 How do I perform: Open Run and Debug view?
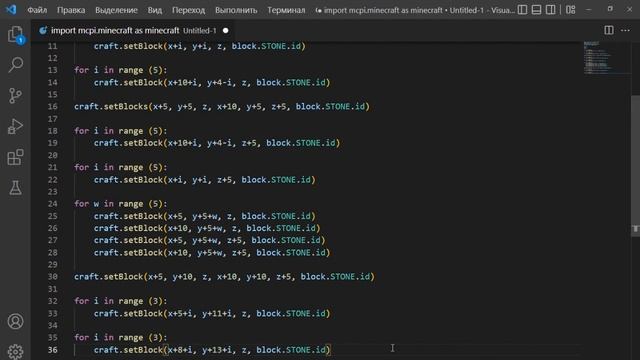(x=16, y=127)
